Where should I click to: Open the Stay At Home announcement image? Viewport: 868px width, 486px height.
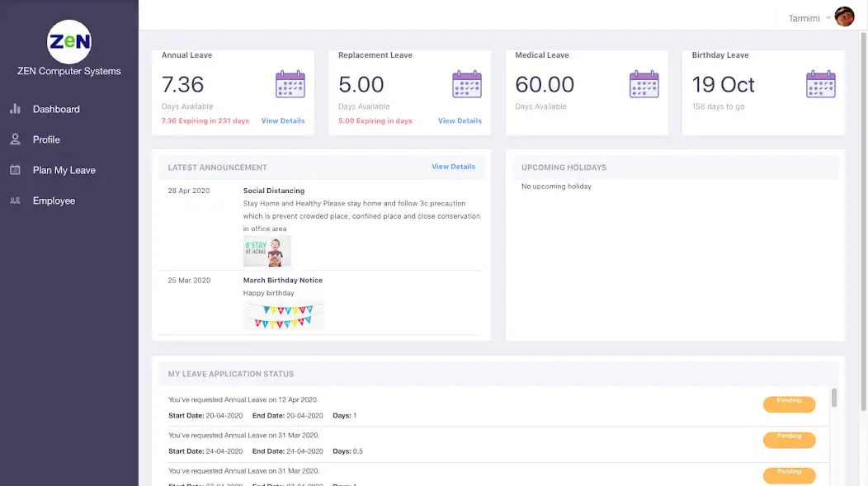267,251
